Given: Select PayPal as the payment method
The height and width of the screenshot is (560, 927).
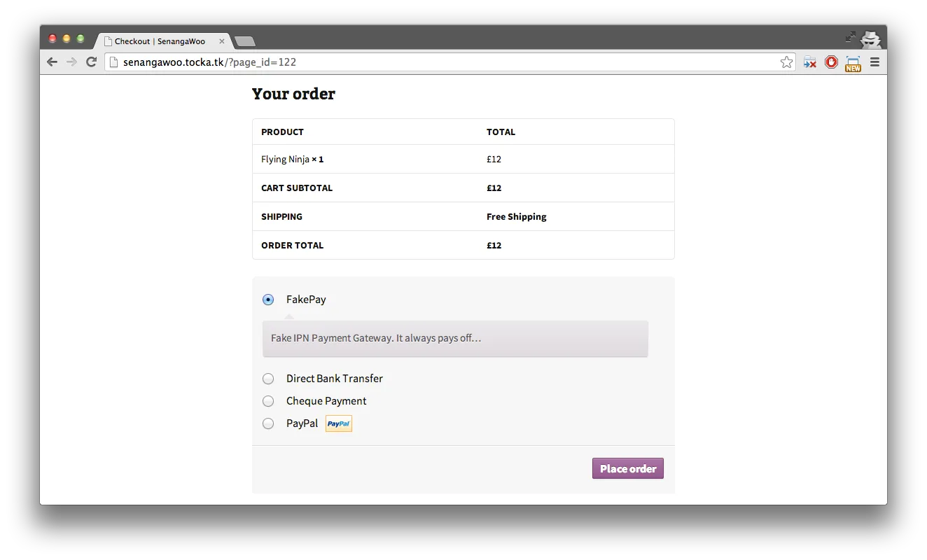Looking at the screenshot, I should (268, 423).
